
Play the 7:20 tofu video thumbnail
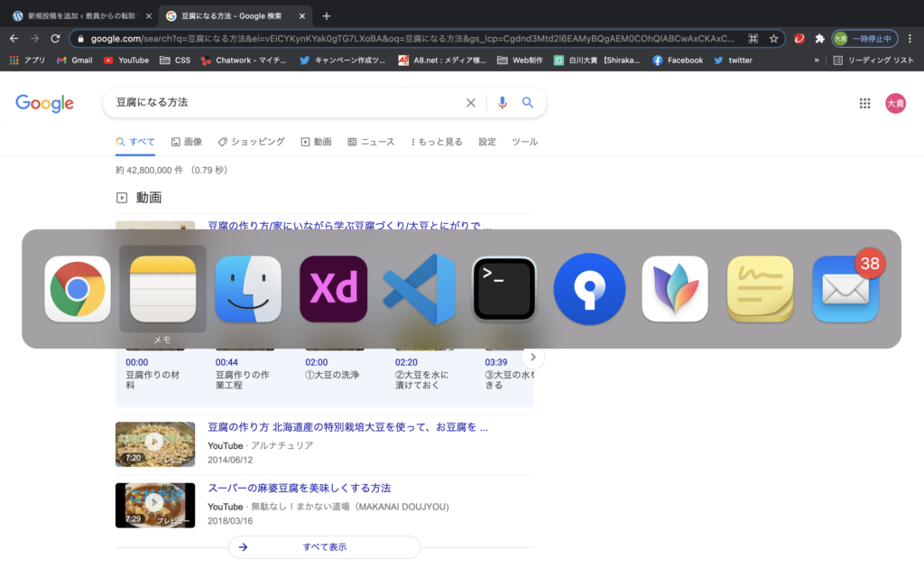(x=155, y=444)
